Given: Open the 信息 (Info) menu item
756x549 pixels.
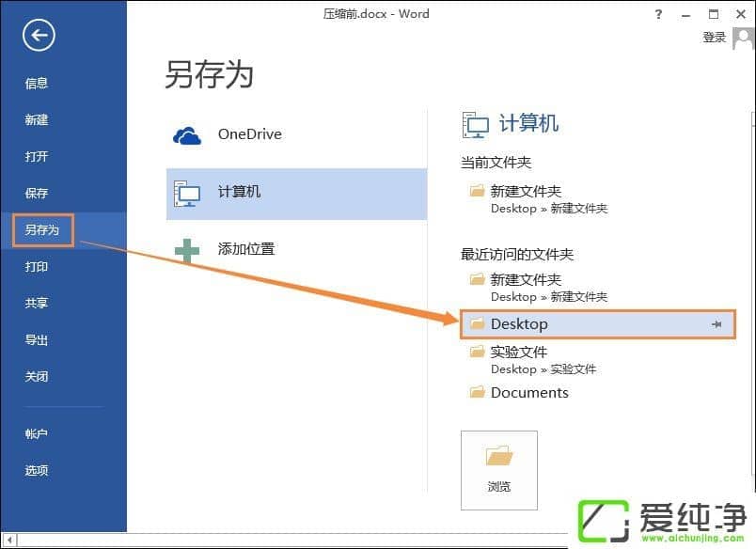Looking at the screenshot, I should point(37,84).
